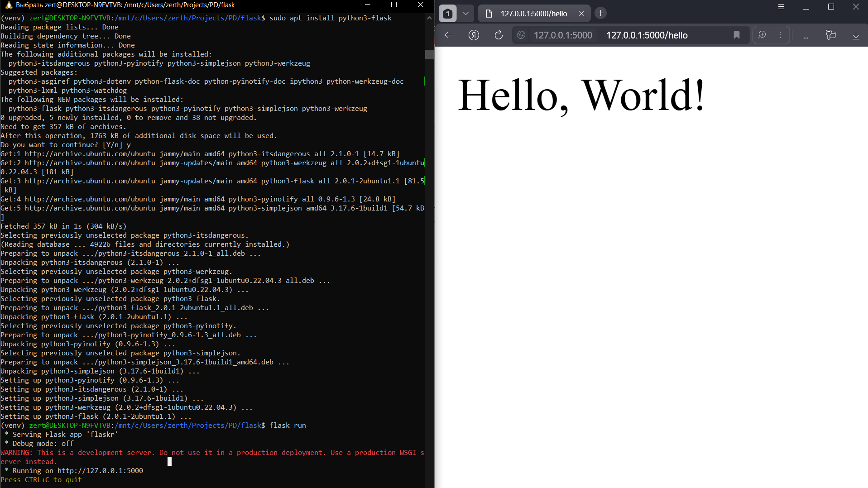Click 'Do you want to continue? [Y/n]' line
This screenshot has height=488, width=868.
[66, 145]
